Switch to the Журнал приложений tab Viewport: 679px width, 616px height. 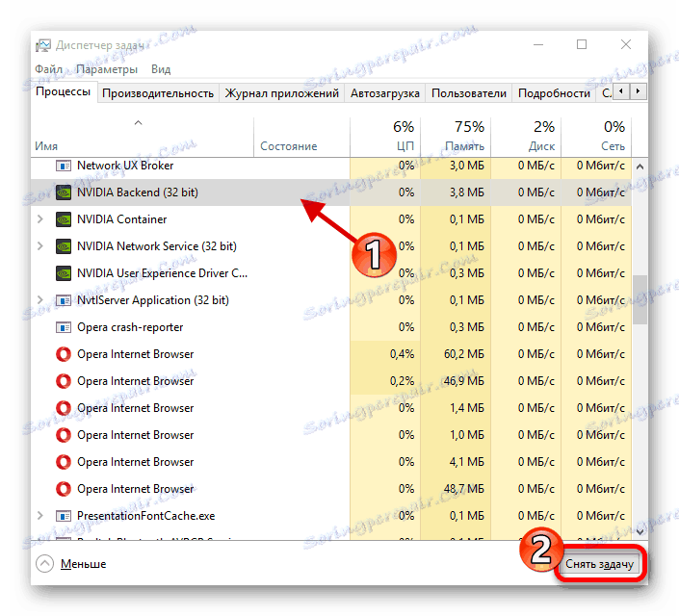(x=282, y=93)
